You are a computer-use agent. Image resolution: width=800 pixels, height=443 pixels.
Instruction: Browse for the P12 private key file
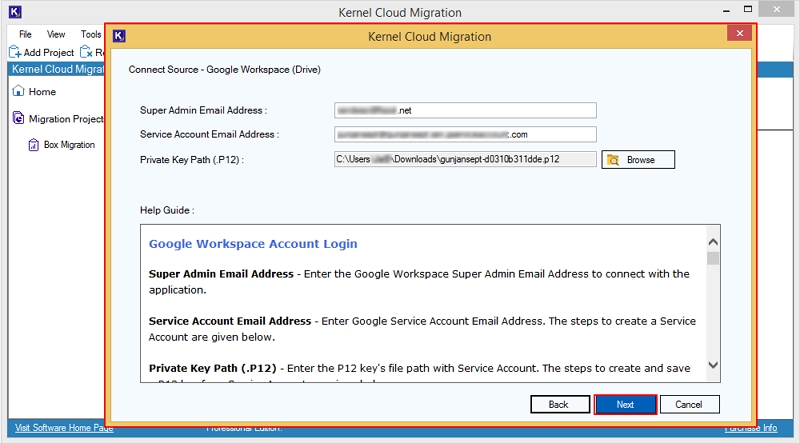pos(638,159)
